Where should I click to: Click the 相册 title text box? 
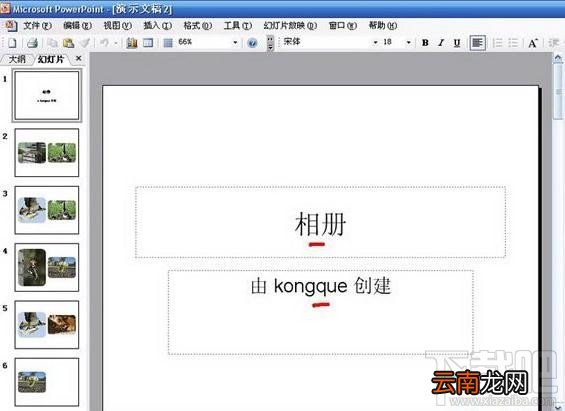pyautogui.click(x=320, y=222)
